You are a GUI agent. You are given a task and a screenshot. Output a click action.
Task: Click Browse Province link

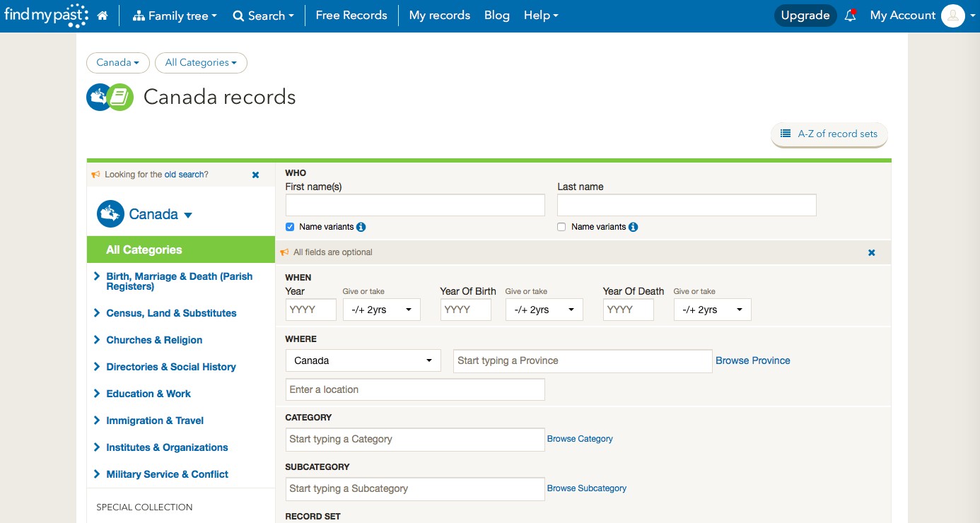point(753,360)
